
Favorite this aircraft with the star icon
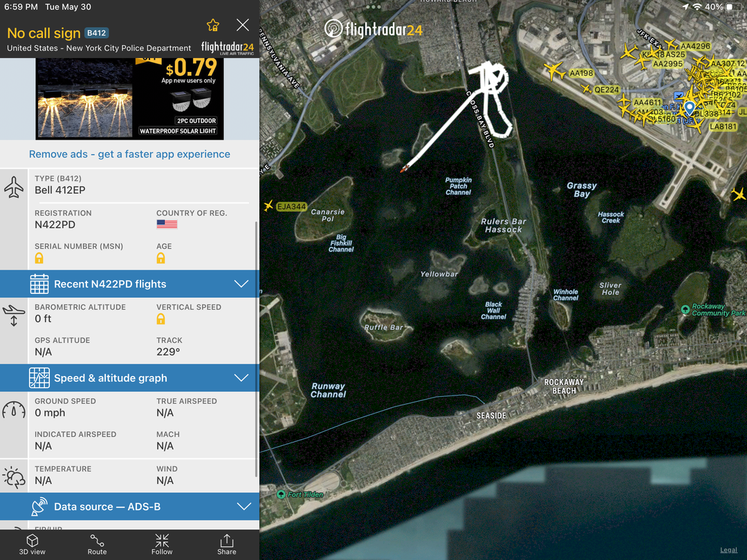coord(213,25)
